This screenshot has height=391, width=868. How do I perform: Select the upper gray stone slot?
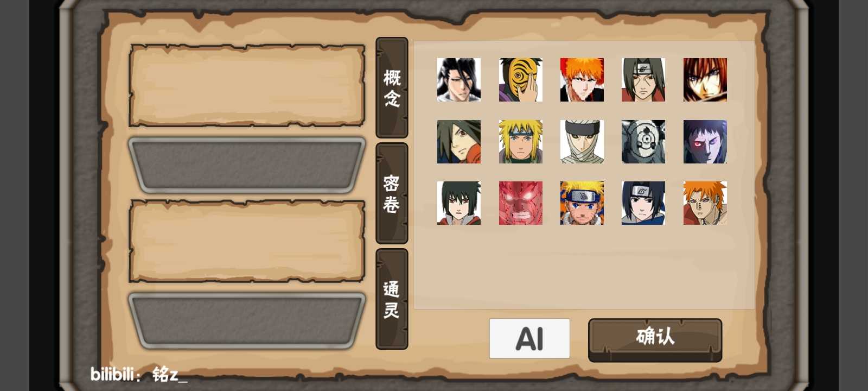point(247,165)
